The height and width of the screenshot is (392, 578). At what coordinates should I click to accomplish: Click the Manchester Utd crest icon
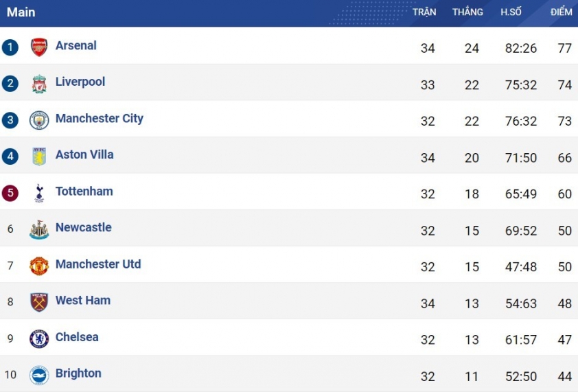point(39,266)
